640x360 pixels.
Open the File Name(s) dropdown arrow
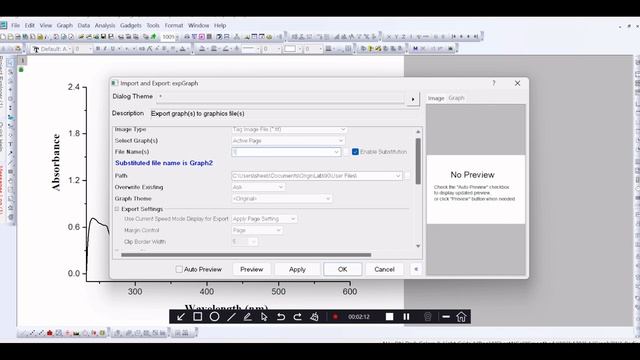[x=336, y=152]
